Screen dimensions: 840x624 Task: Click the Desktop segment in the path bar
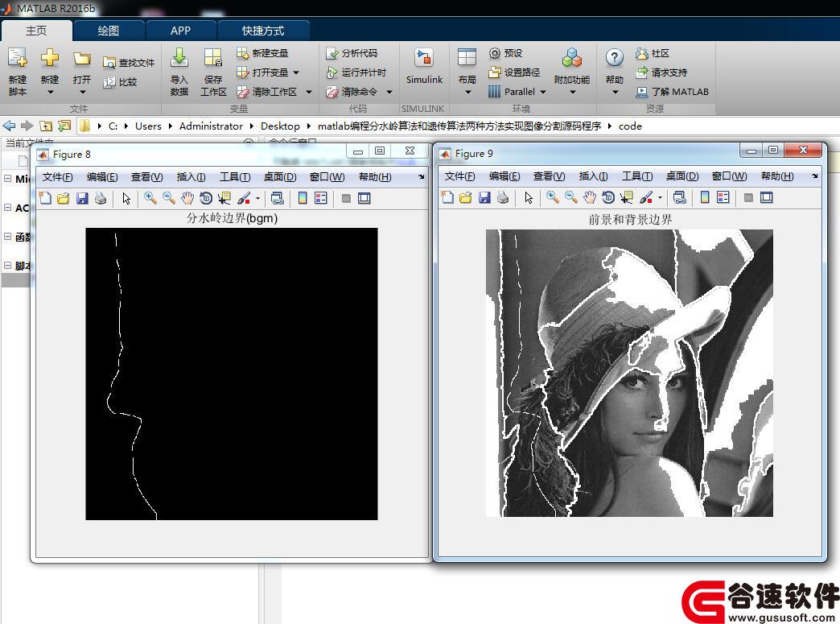[280, 126]
